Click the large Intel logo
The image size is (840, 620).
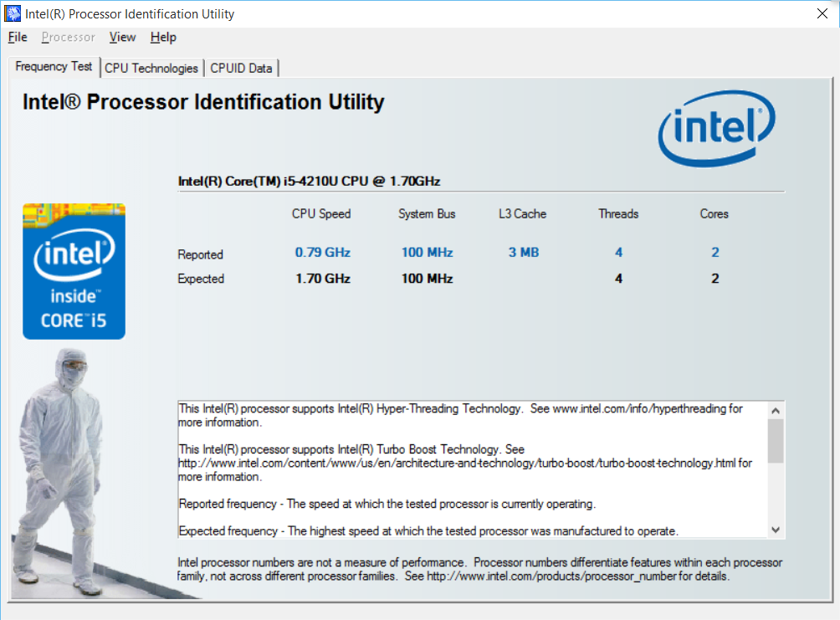[716, 128]
